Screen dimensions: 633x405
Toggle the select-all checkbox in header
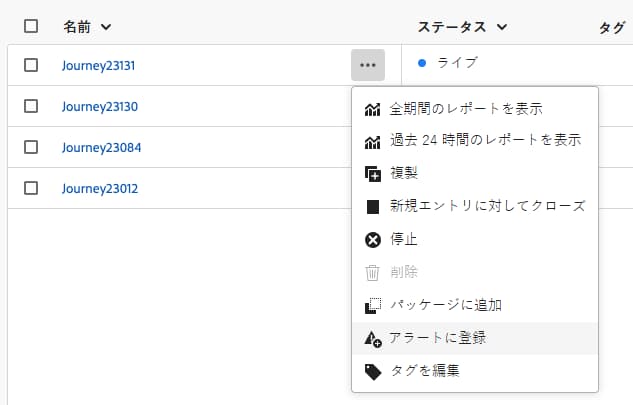click(x=31, y=27)
